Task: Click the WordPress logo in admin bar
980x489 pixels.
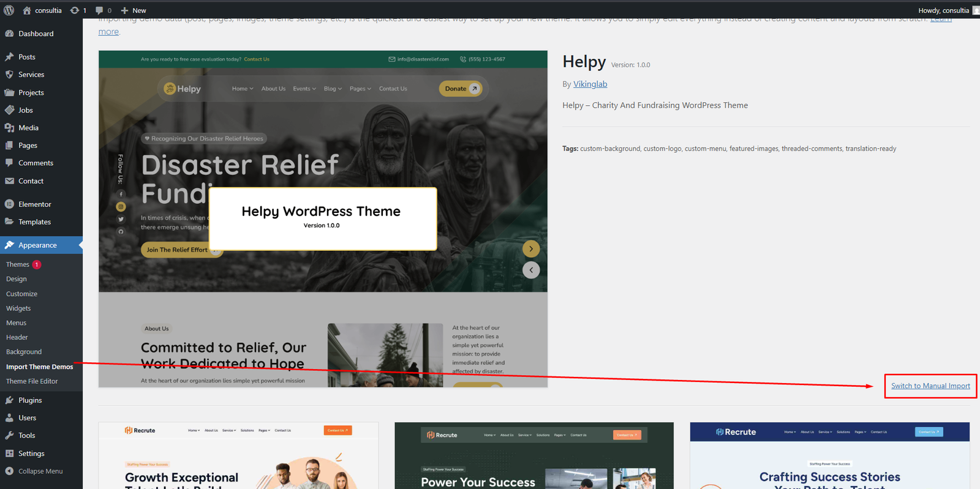Action: pos(9,10)
